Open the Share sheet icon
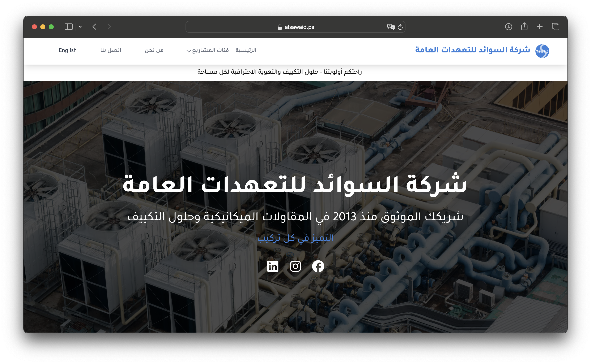 click(x=524, y=26)
